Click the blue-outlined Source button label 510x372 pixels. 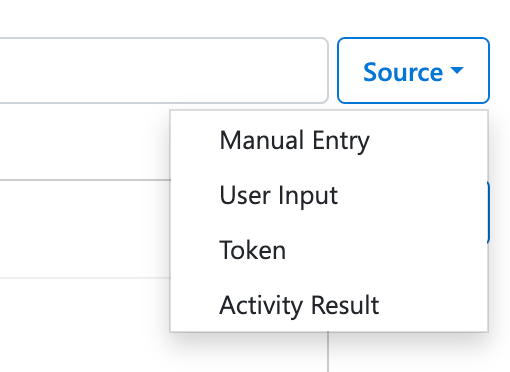click(403, 72)
